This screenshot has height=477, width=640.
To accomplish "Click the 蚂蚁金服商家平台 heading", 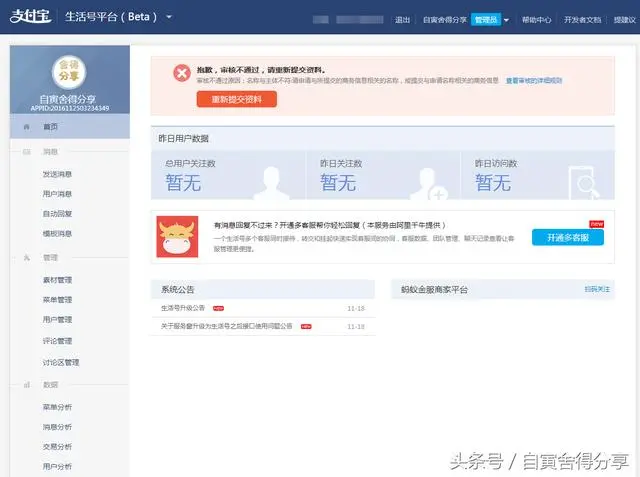I will (434, 290).
